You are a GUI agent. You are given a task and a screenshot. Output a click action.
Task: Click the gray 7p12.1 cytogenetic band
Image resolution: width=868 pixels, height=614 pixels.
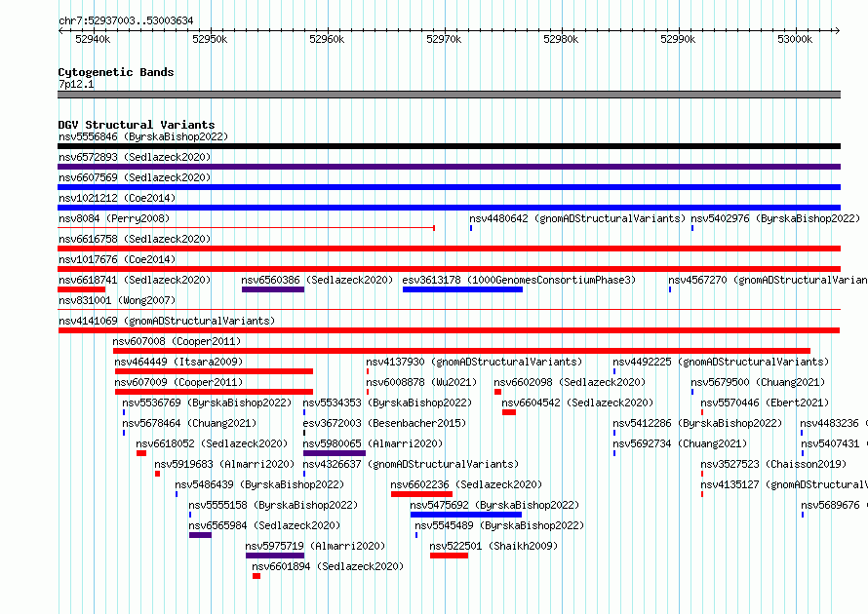pyautogui.click(x=449, y=95)
